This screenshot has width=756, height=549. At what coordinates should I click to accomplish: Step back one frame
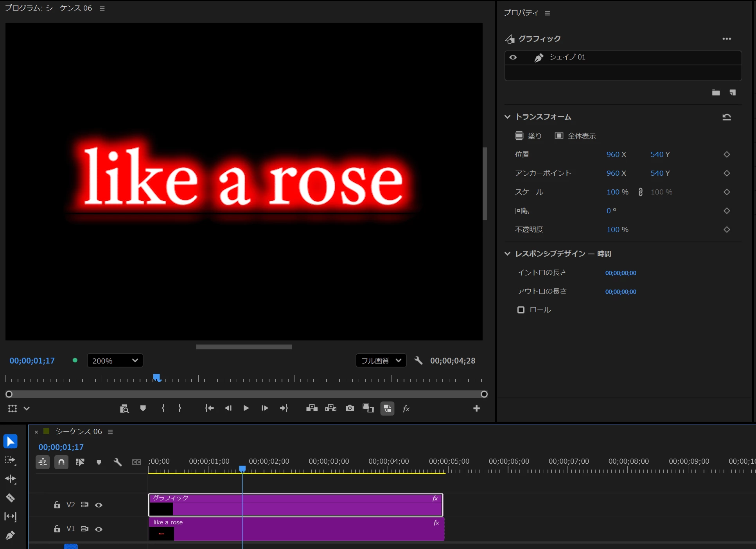point(228,409)
